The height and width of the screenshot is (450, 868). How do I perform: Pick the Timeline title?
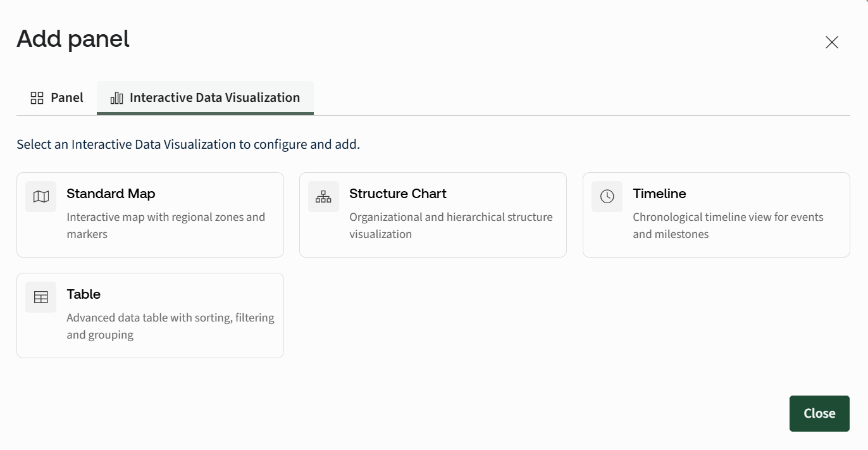coord(659,194)
